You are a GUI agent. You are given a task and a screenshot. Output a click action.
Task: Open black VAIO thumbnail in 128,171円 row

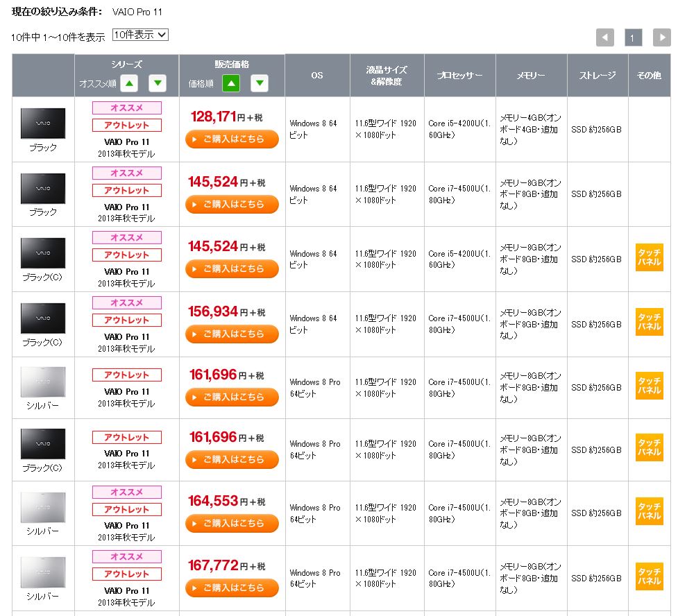tap(43, 123)
